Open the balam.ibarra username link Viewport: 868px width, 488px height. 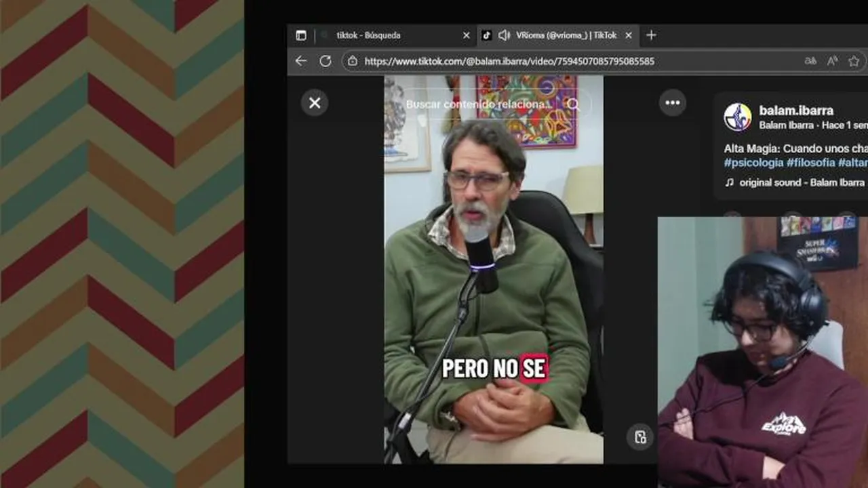click(x=796, y=110)
